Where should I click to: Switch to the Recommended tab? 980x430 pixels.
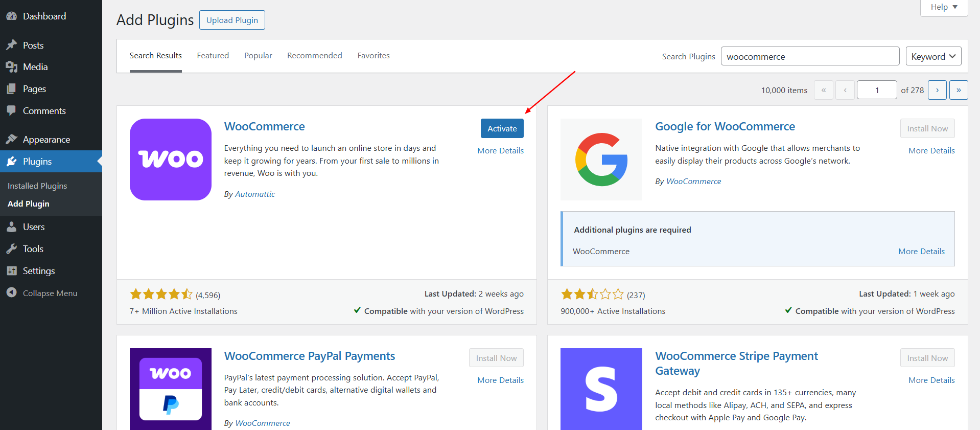(315, 56)
